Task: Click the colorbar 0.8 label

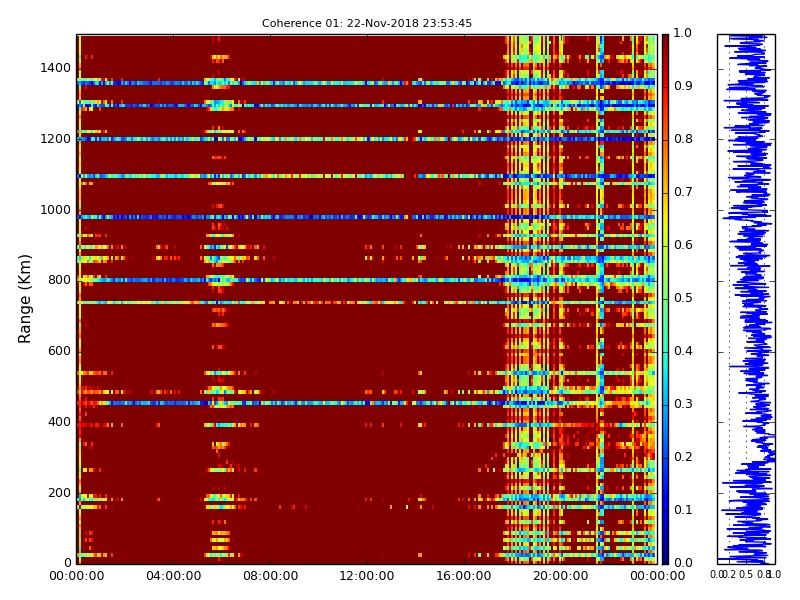Action: click(683, 139)
